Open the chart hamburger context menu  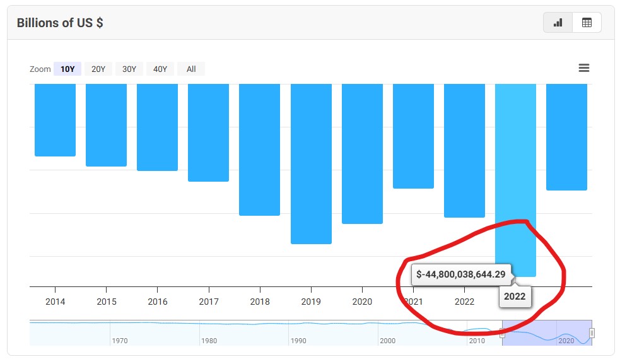[x=583, y=68]
